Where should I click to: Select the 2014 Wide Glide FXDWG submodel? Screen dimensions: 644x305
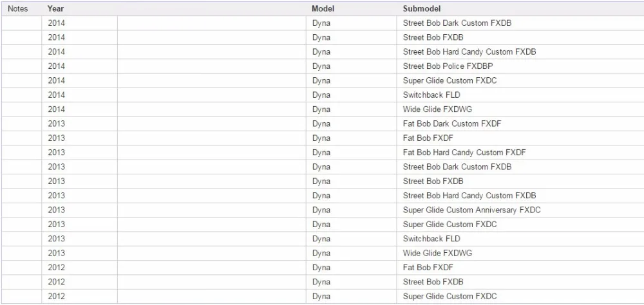coord(437,109)
